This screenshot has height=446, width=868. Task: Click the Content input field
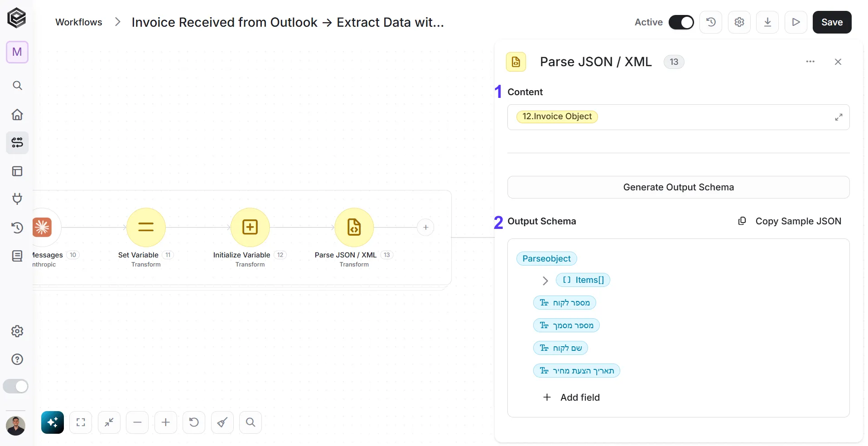[678, 117]
